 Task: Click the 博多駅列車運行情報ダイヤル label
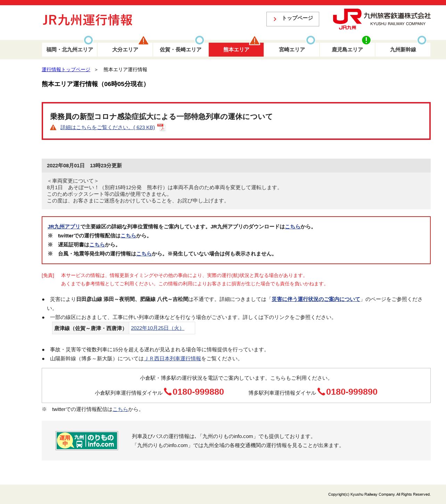click(x=282, y=393)
